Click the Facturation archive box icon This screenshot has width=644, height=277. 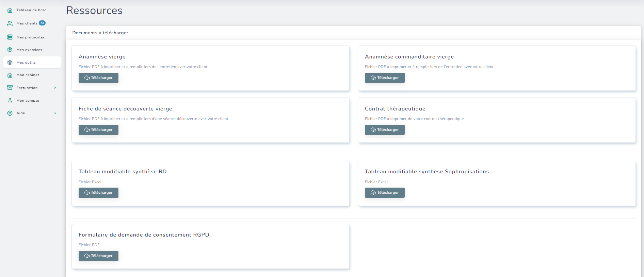[10, 88]
